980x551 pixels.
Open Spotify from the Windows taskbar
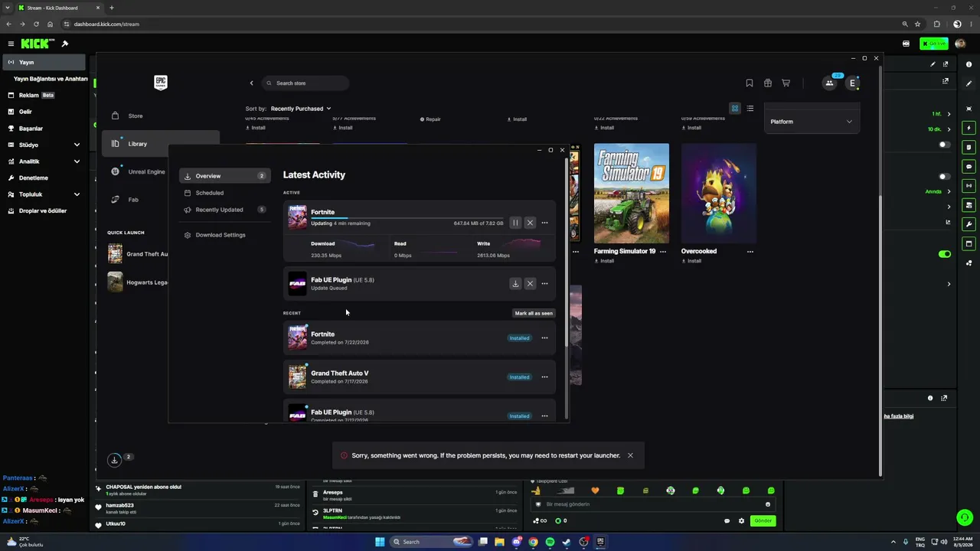[x=550, y=542]
